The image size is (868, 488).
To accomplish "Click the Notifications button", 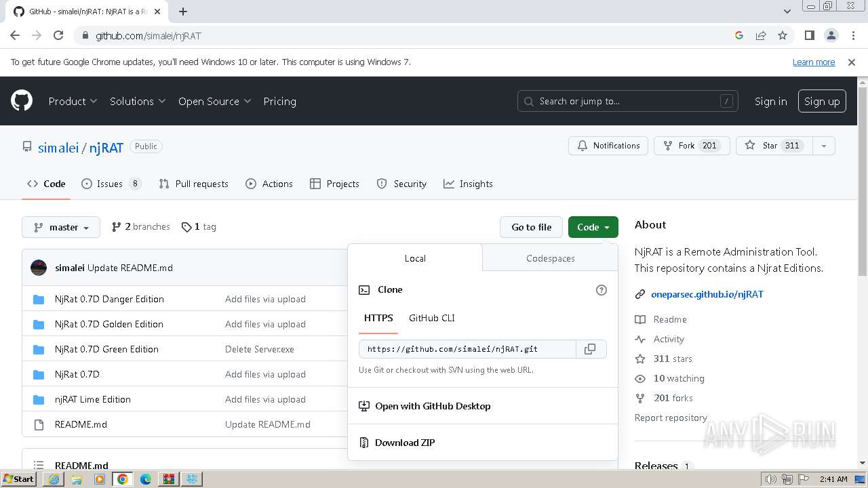I will (x=608, y=146).
